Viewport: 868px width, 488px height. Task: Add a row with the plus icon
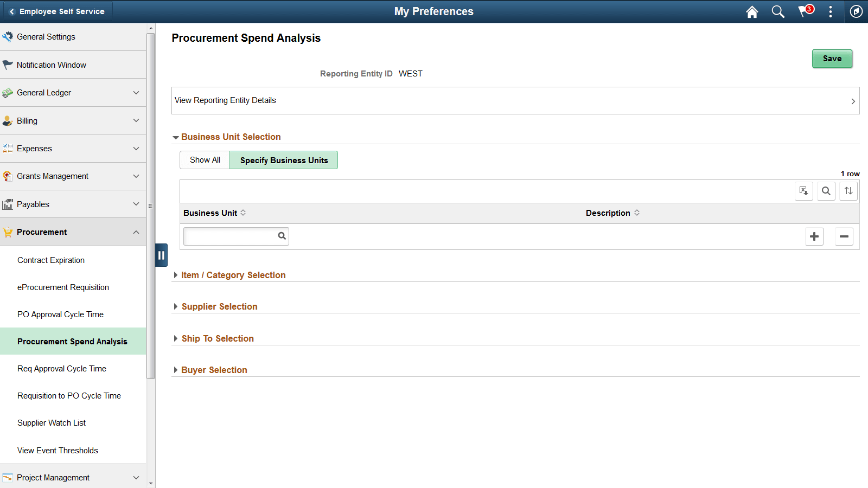pyautogui.click(x=814, y=236)
